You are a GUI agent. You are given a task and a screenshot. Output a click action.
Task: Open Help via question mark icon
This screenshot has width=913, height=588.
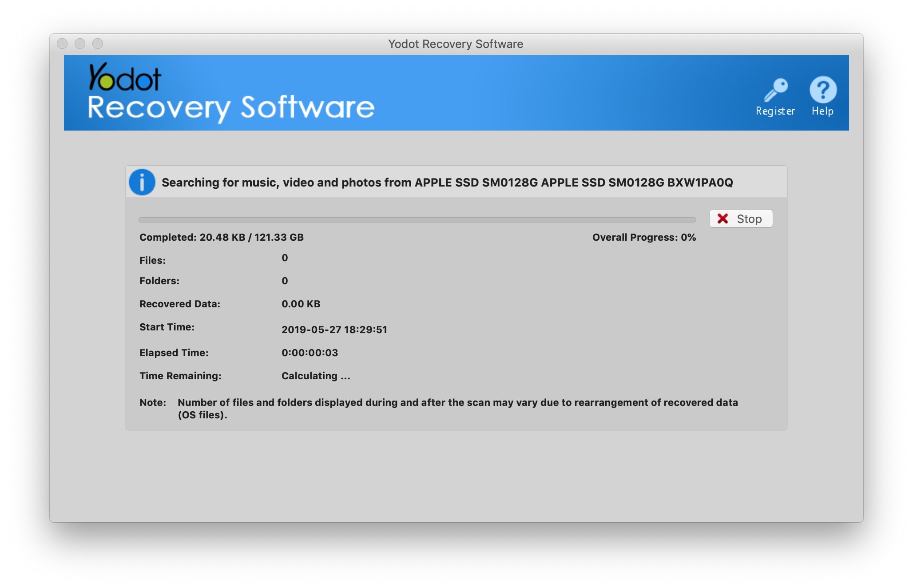823,90
